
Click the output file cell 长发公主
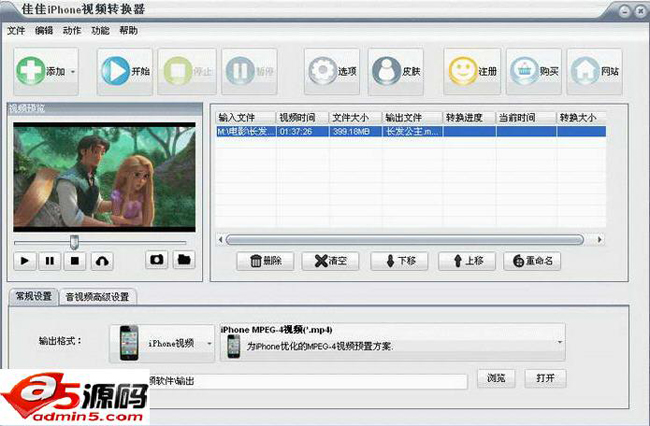tap(412, 132)
